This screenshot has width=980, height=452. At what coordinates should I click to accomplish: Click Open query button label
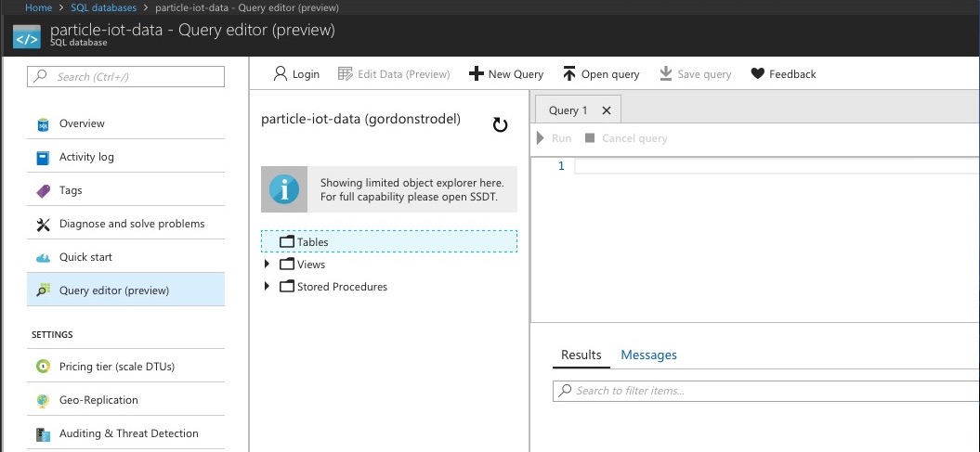point(610,74)
